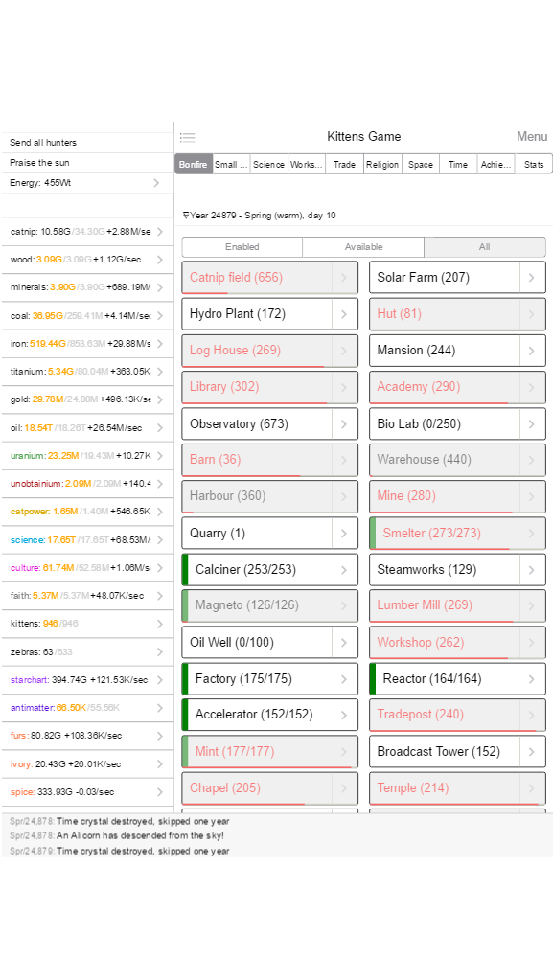
Task: Expand kittens resource row chevron
Action: (160, 624)
